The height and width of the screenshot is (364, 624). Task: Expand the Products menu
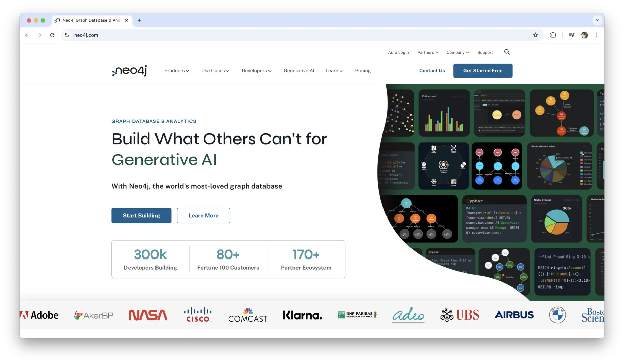point(177,71)
